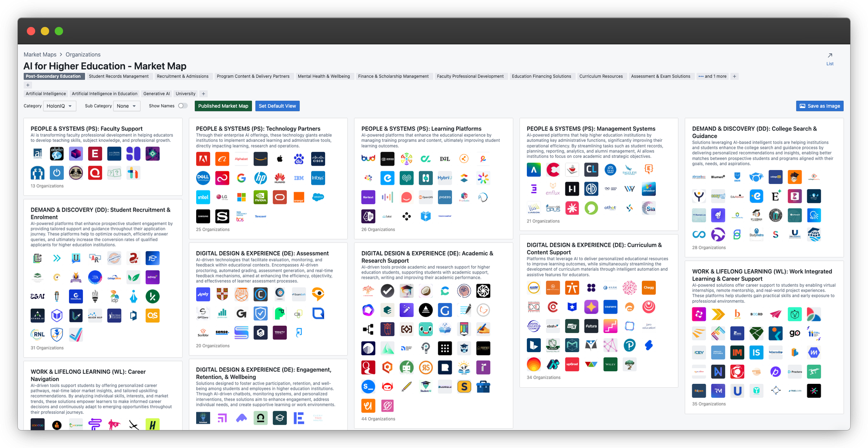
Task: Select the Kortext logo tile
Action: 368,197
